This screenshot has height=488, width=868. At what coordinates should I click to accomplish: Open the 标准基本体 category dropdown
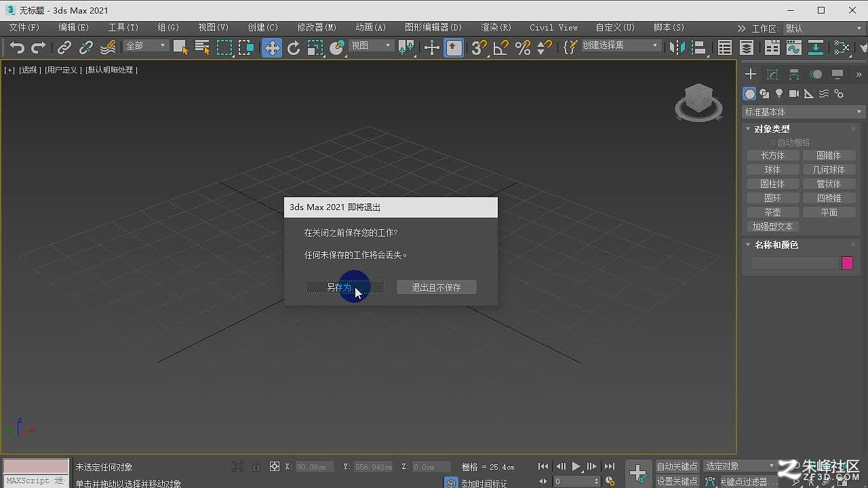point(804,112)
